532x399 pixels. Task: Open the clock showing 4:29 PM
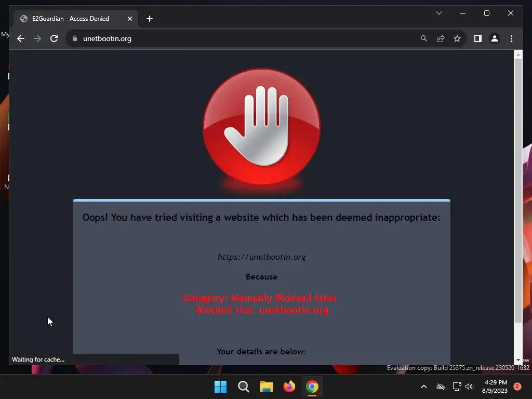(x=495, y=387)
